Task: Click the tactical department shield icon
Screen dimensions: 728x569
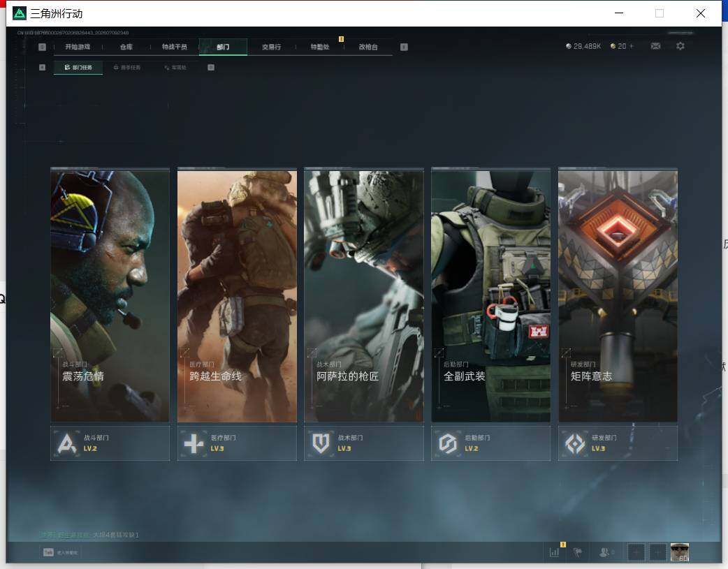Action: (321, 444)
